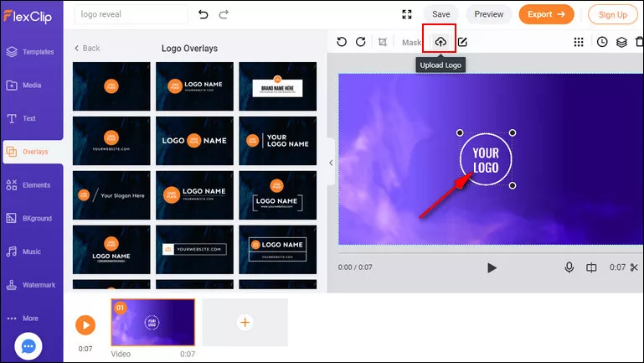Screen dimensions: 644x363
Task: Select 'Your Slogan Here' overlay template
Action: point(111,195)
